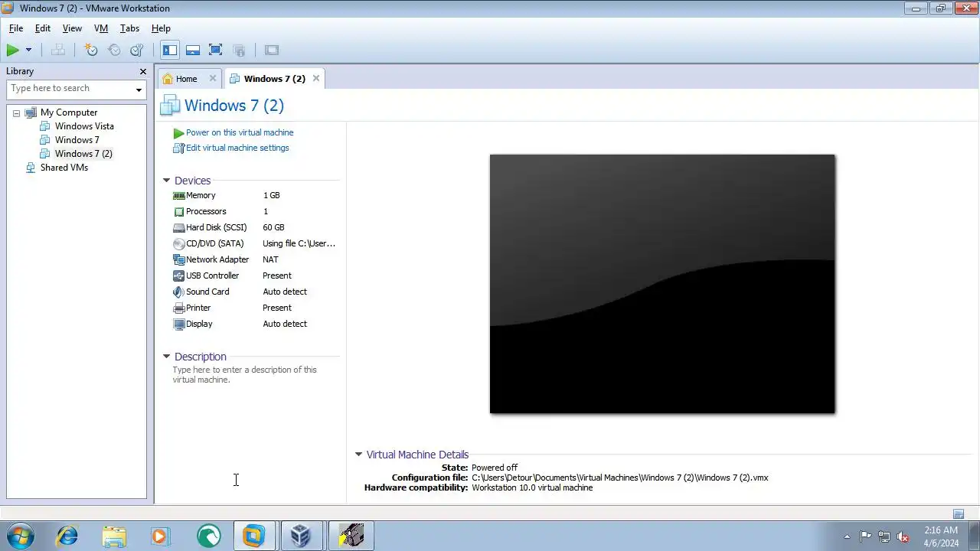Toggle the library sidebar view icon
The height and width of the screenshot is (551, 980).
[x=170, y=51]
